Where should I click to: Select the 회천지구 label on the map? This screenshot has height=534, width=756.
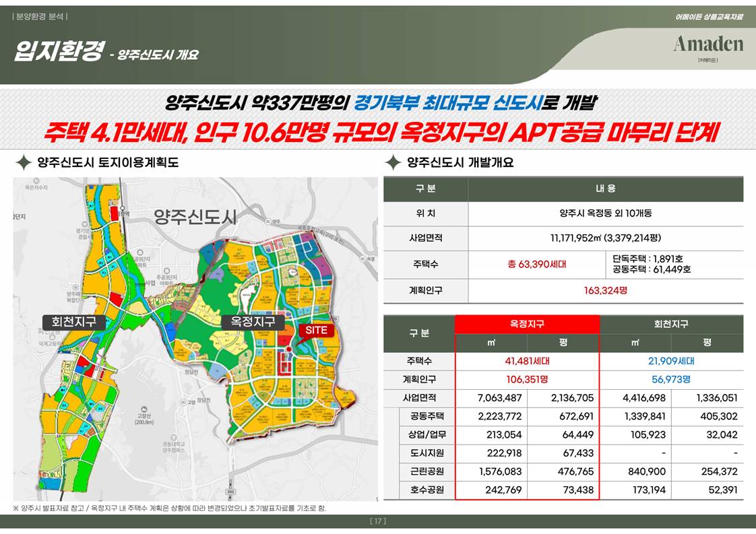(x=73, y=322)
